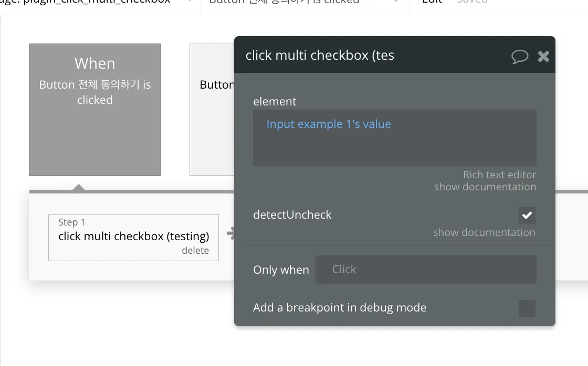Edit the 'Input example 1's value' expression

pyautogui.click(x=329, y=124)
